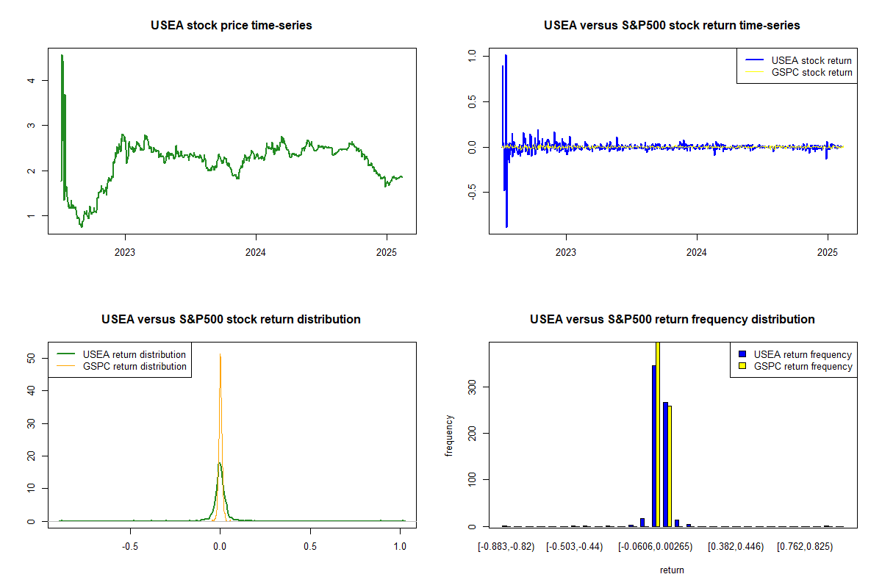Click the '2023' tick on the stock price chart
This screenshot has width=882, height=588.
[125, 252]
